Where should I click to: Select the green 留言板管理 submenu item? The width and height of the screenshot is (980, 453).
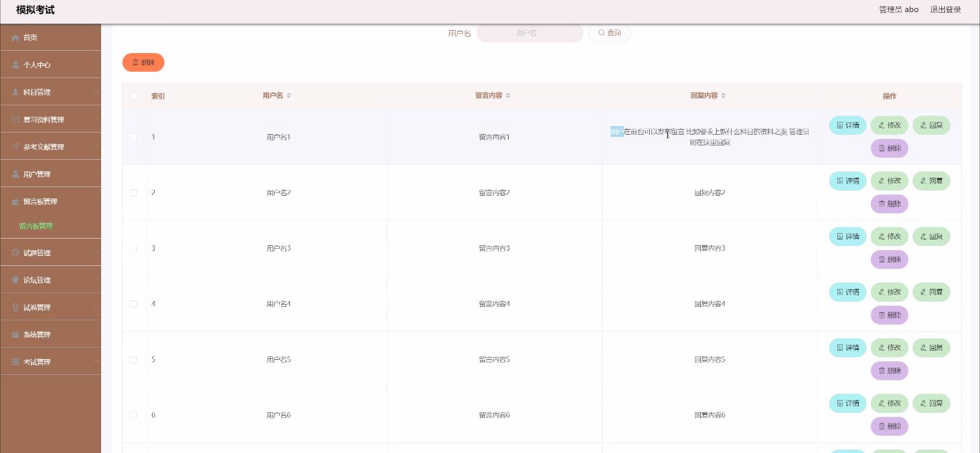click(x=36, y=226)
